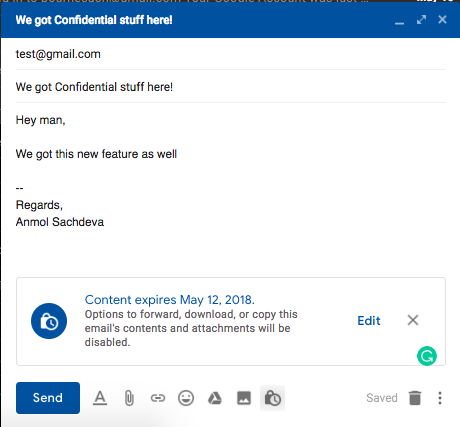Image resolution: width=460 pixels, height=427 pixels.
Task: Open the emoji picker smiley icon
Action: tap(186, 398)
